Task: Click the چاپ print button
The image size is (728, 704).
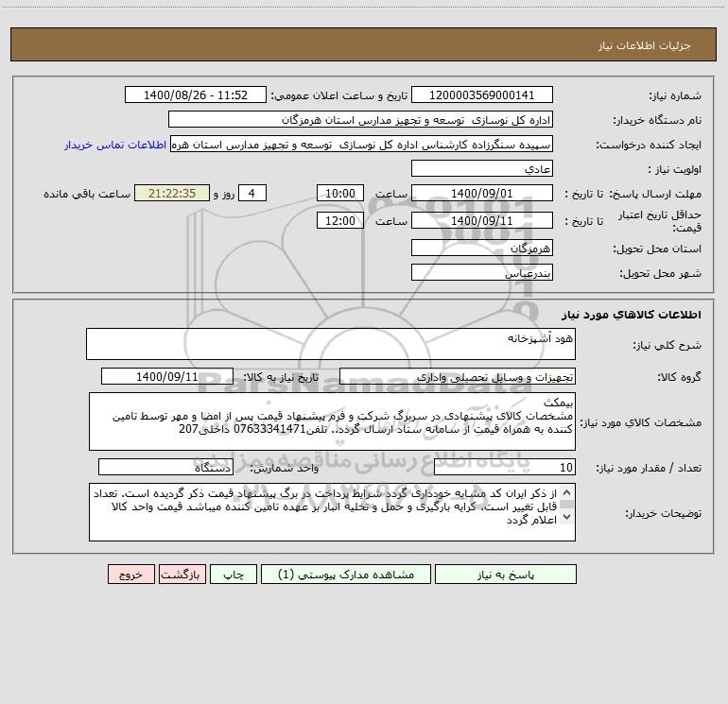Action: coord(234,574)
